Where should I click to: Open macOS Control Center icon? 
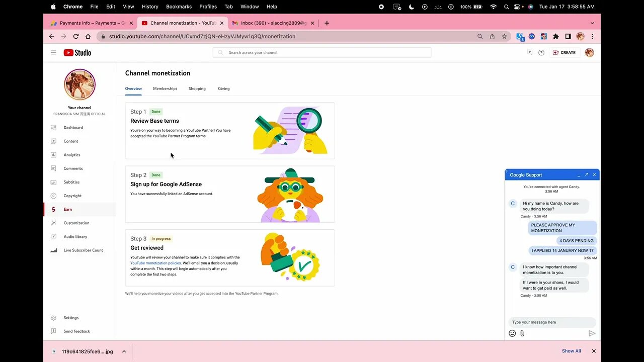coord(518,7)
